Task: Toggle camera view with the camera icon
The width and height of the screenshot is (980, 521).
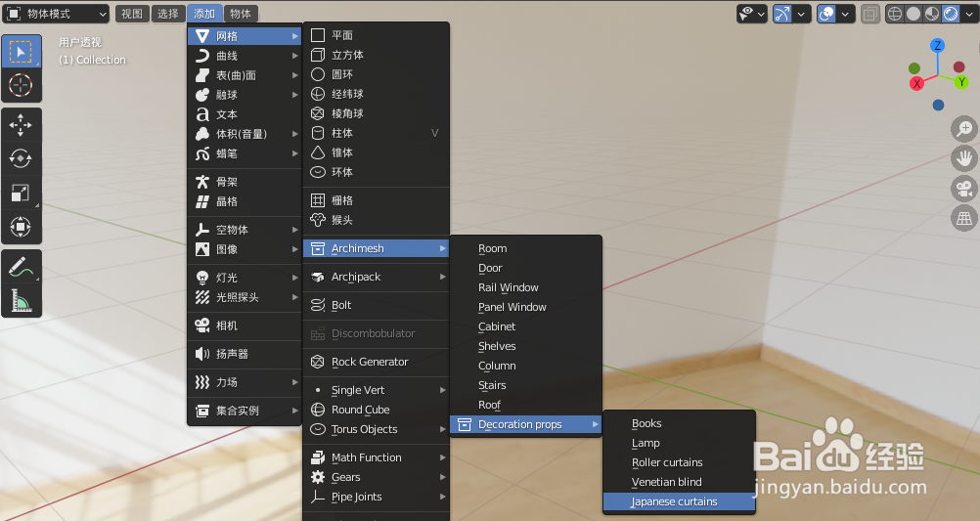Action: 964,189
